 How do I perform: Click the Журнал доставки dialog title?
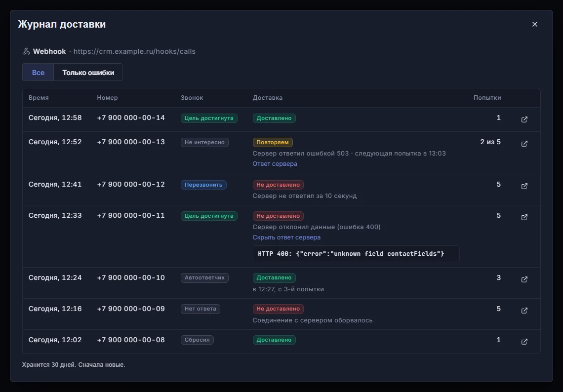point(62,24)
